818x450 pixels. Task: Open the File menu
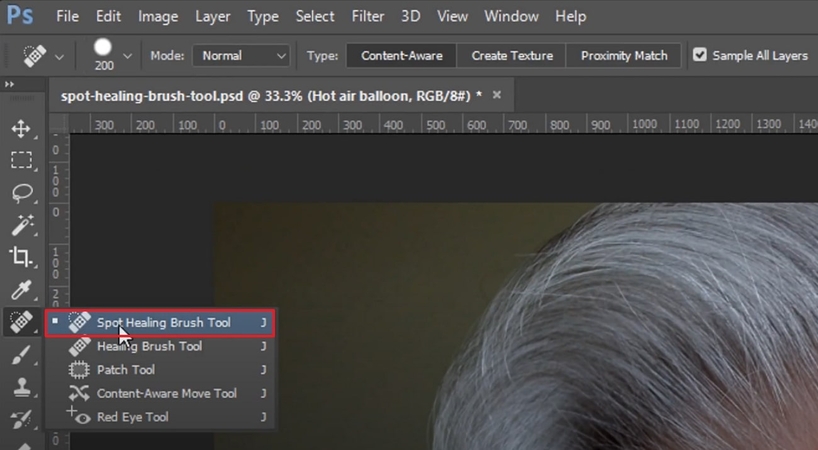[67, 16]
